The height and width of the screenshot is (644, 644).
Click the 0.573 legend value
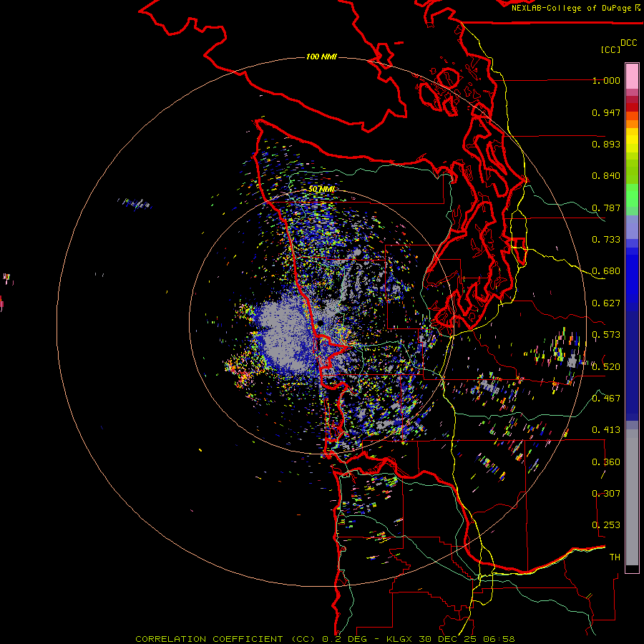tap(606, 335)
